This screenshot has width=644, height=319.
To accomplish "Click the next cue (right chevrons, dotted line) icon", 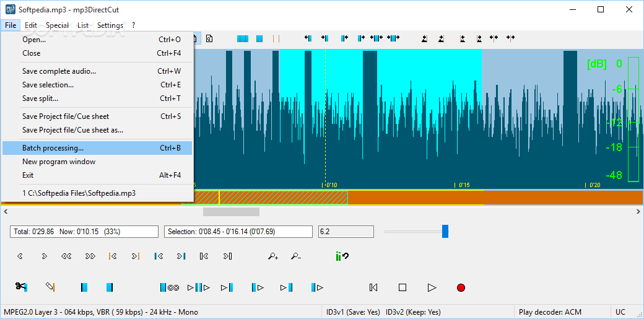I will click(136, 256).
